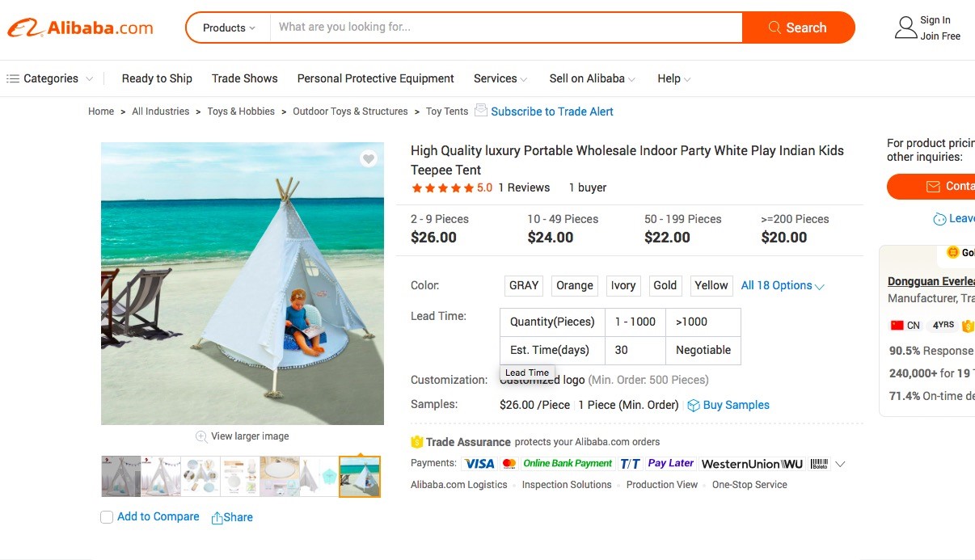Select the GRAY color option
This screenshot has height=560, width=975.
click(524, 285)
